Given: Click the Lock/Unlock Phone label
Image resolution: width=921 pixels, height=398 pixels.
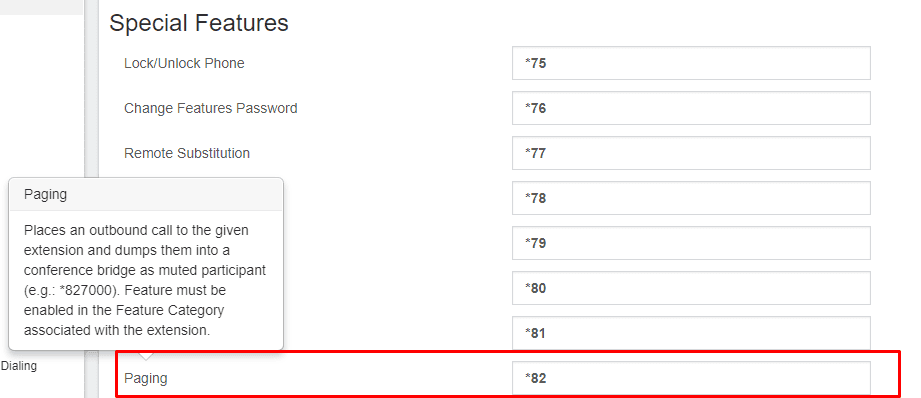Looking at the screenshot, I should coord(184,63).
